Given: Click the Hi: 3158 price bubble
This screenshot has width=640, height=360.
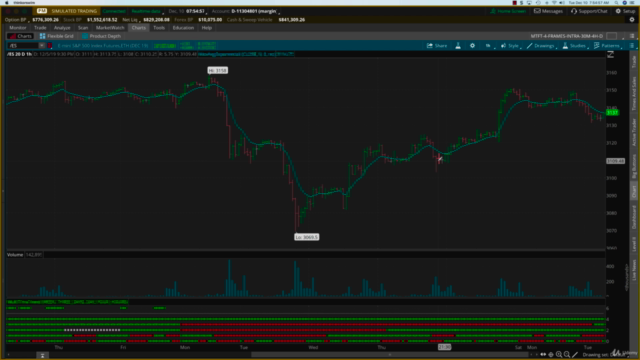Looking at the screenshot, I should click(218, 71).
